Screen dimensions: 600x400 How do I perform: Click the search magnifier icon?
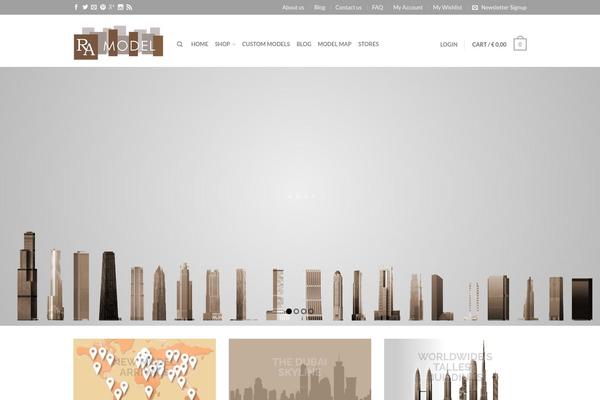point(179,44)
